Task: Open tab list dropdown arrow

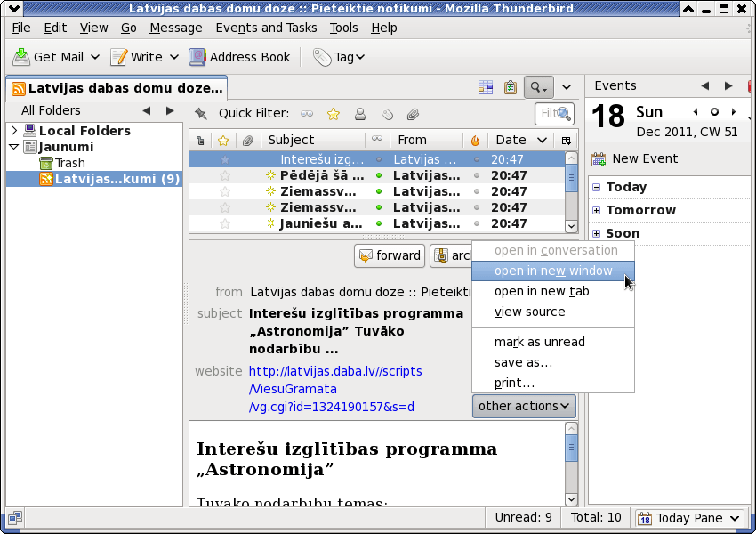Action: (567, 87)
